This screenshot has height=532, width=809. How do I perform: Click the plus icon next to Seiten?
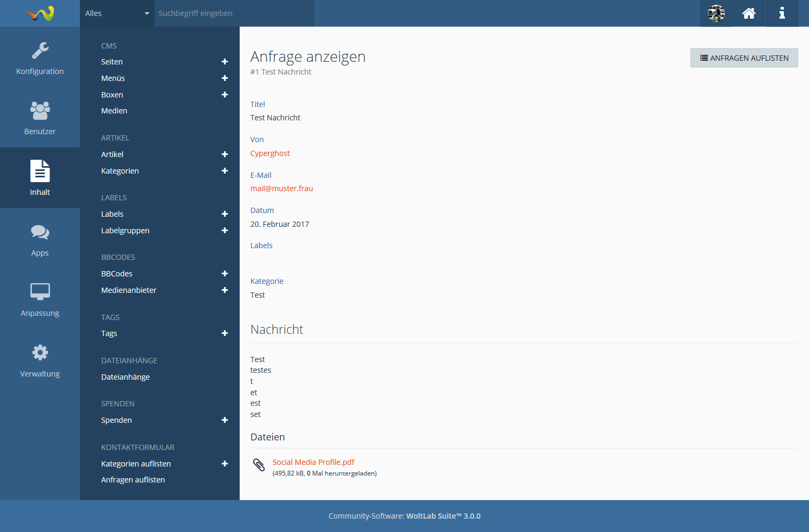(225, 62)
